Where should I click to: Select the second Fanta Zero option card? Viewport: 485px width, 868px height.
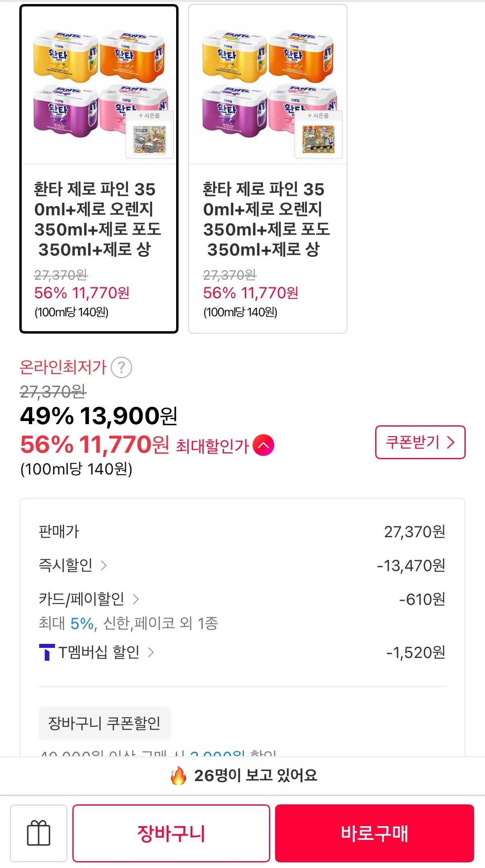pyautogui.click(x=268, y=169)
